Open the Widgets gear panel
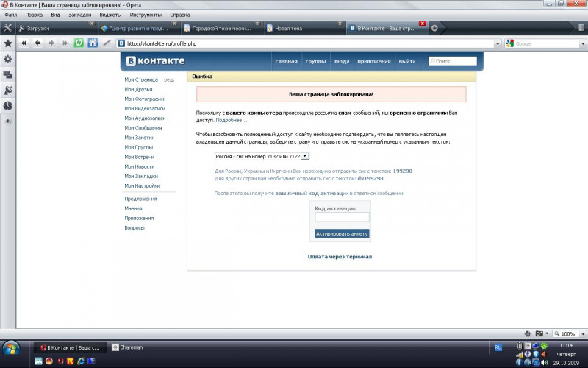The width and height of the screenshot is (588, 368). point(8,59)
